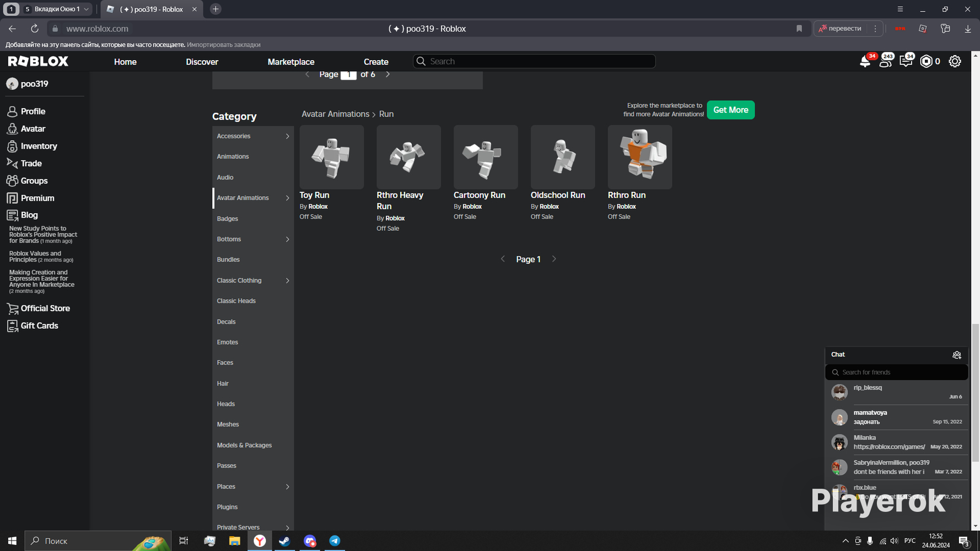Open the tab group dropdown 'Вкладки Окно 1'

pyautogui.click(x=56, y=9)
